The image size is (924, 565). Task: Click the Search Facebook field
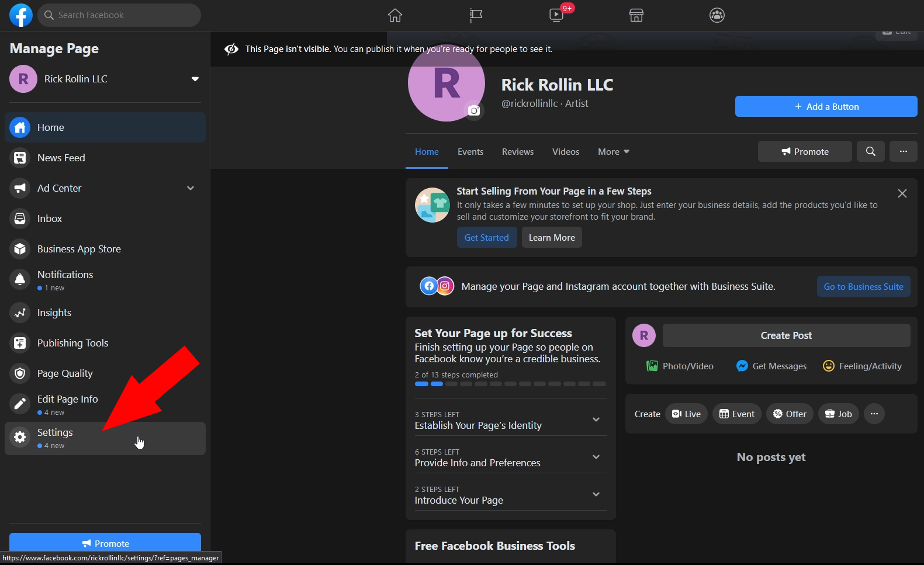(x=119, y=15)
